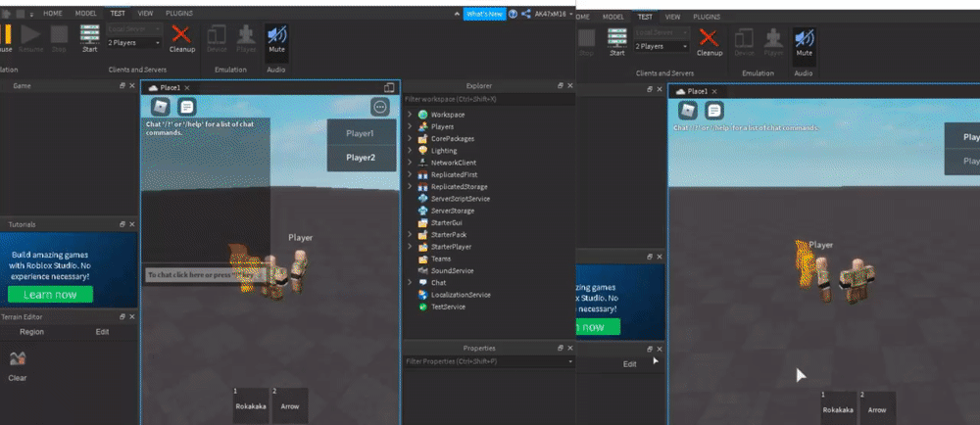
Task: Open the MODEL ribbon tab in left window
Action: [x=85, y=13]
